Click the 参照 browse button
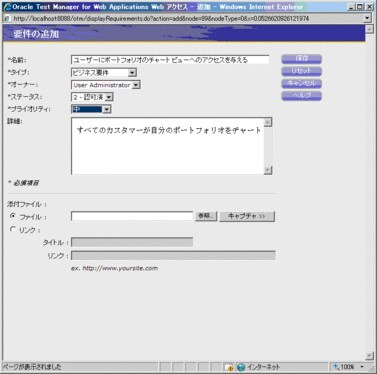Viewport: 377px width, 374px height. coord(206,216)
